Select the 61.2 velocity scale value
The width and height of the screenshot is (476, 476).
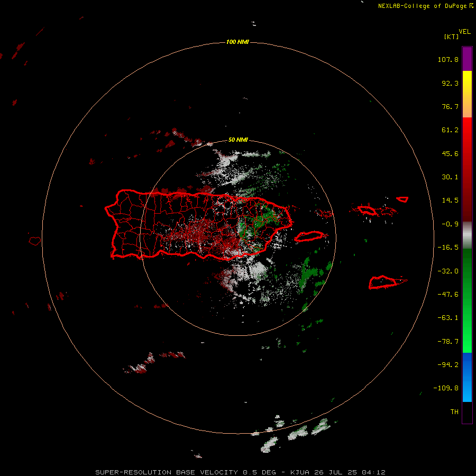click(x=450, y=130)
